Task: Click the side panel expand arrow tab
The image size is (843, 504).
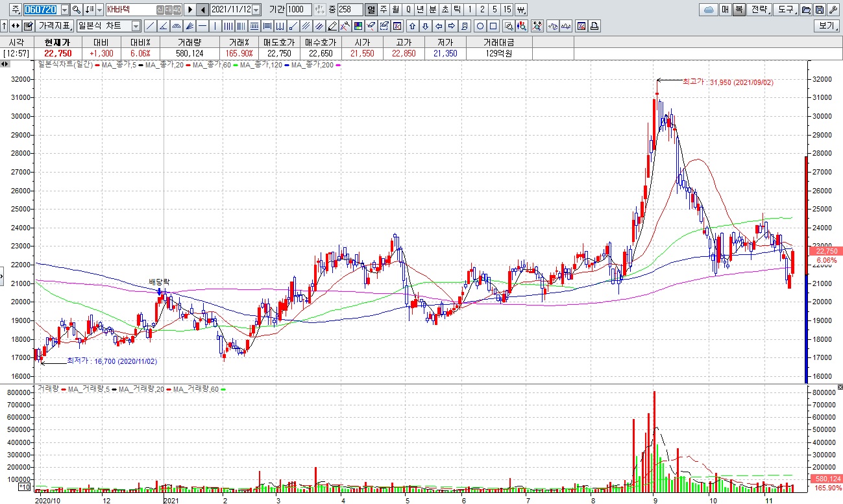Action: point(3,277)
